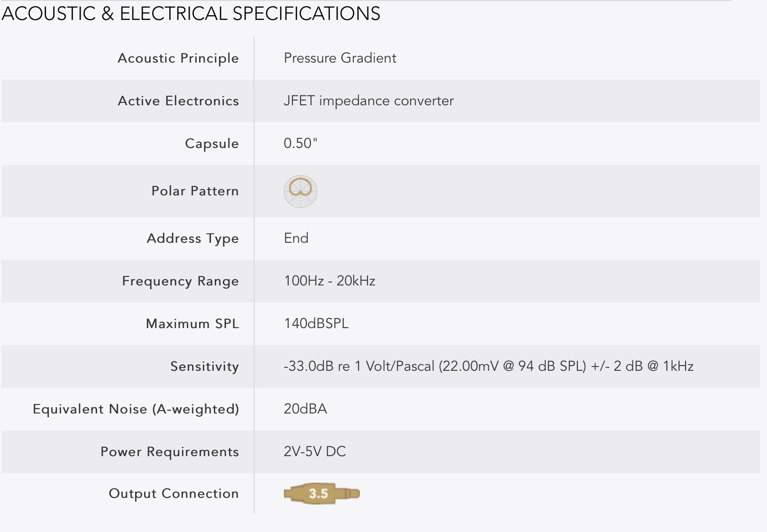
Task: Select the 20dBA noise value
Action: click(x=305, y=409)
